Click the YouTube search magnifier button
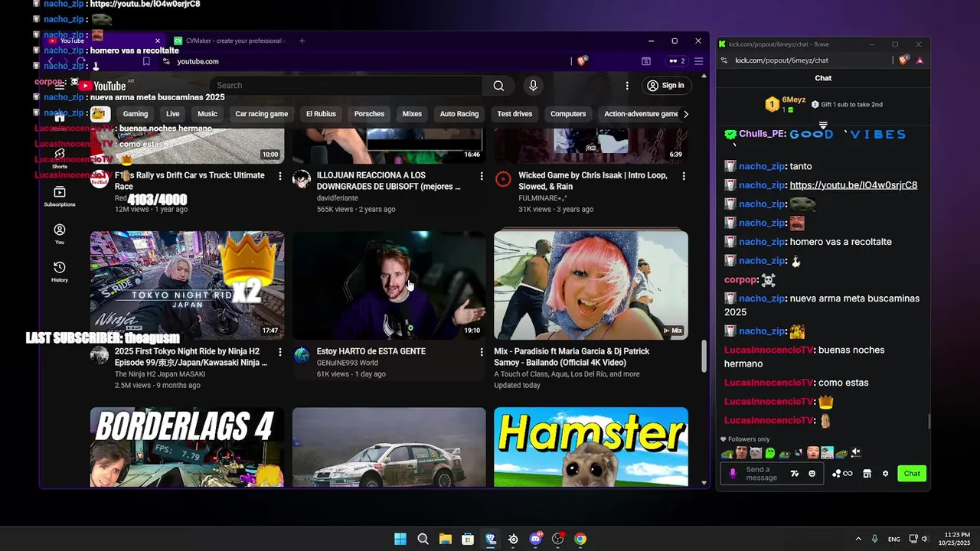This screenshot has height=551, width=980. point(498,86)
